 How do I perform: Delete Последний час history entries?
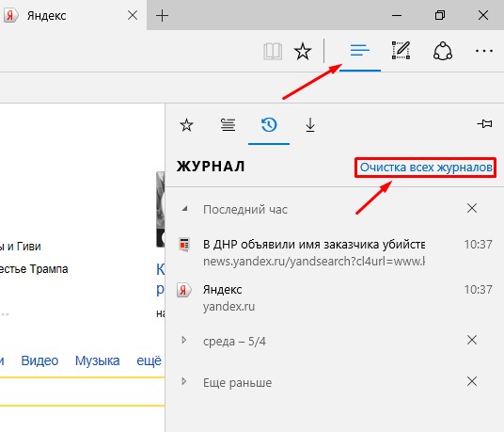[x=472, y=208]
